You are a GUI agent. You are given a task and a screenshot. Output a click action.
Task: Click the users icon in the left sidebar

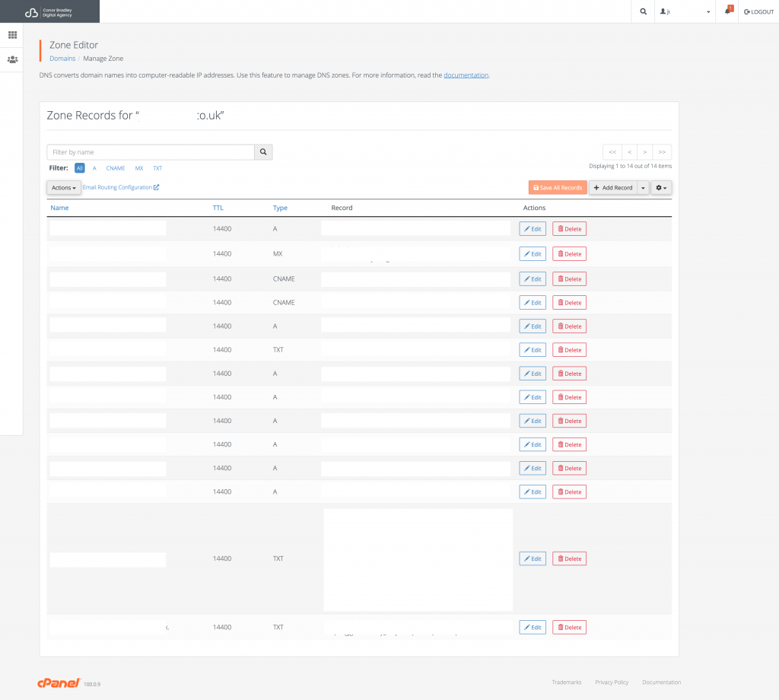tap(12, 59)
